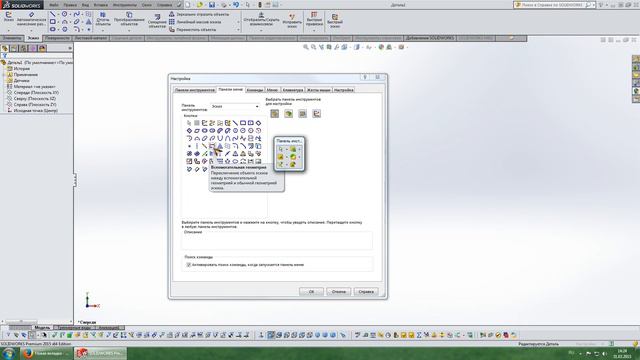
Task: Click the SOLIDWORKS help search field
Action: click(x=553, y=5)
